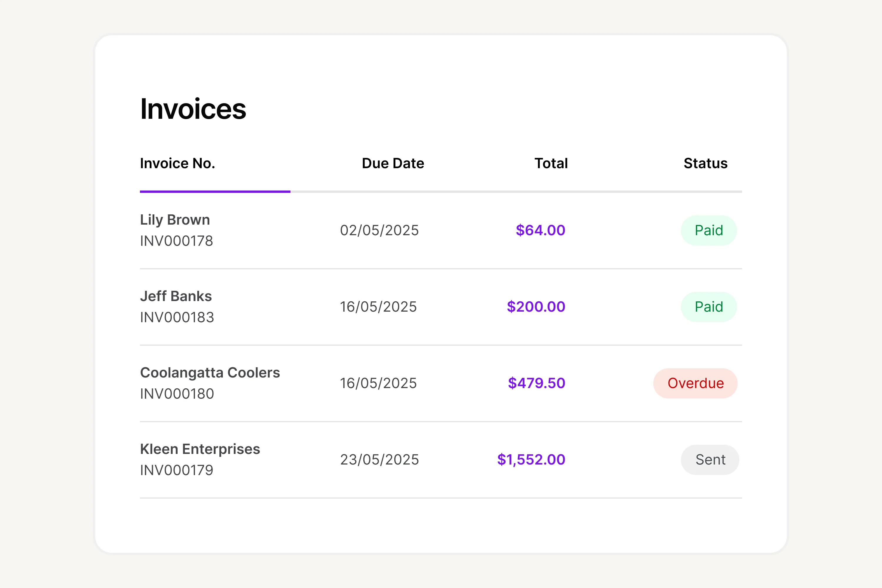Screen dimensions: 882x588
Task: Select invoice number INV000179
Action: [176, 471]
